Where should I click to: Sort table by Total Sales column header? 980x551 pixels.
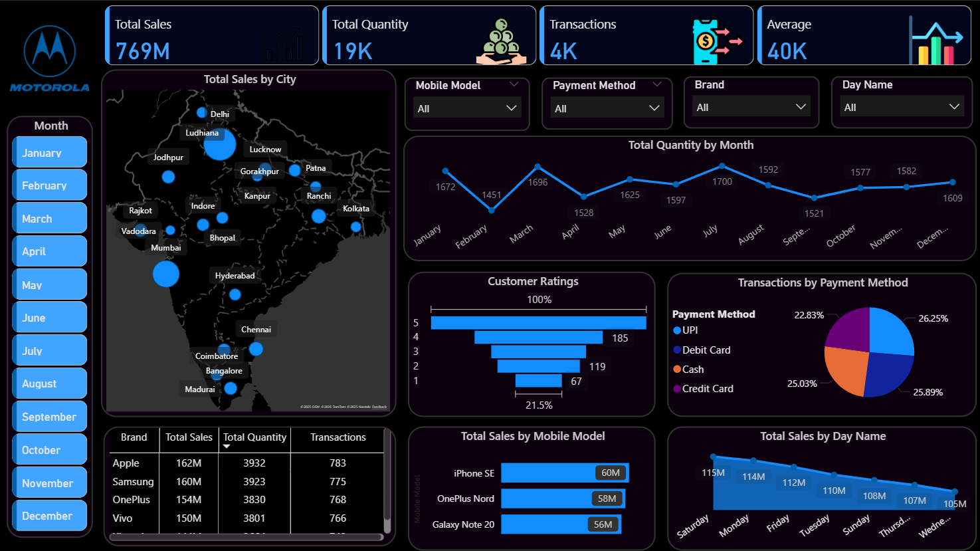(189, 437)
